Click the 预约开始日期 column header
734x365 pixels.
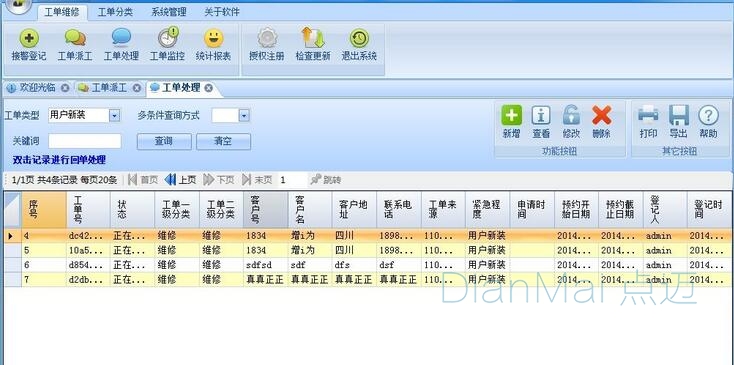tap(576, 210)
